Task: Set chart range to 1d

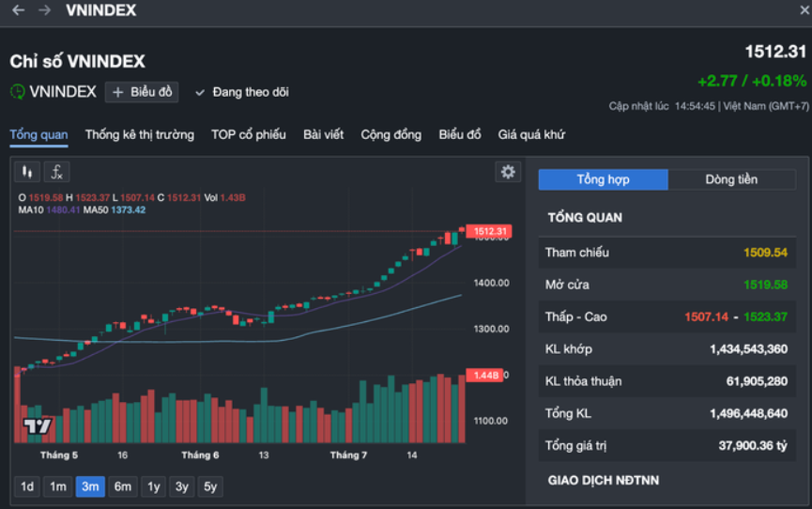Action: (x=27, y=486)
